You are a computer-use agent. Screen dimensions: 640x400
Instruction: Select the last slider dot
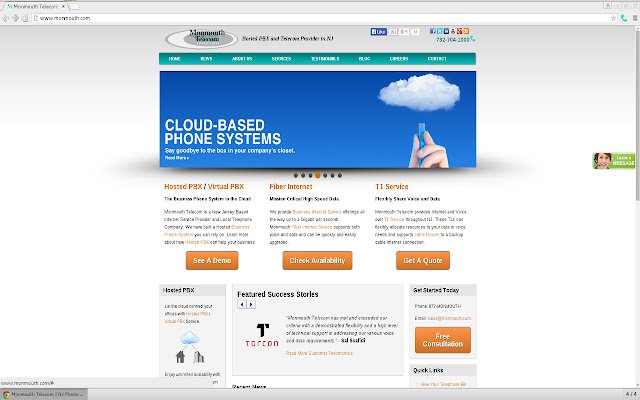pos(340,176)
